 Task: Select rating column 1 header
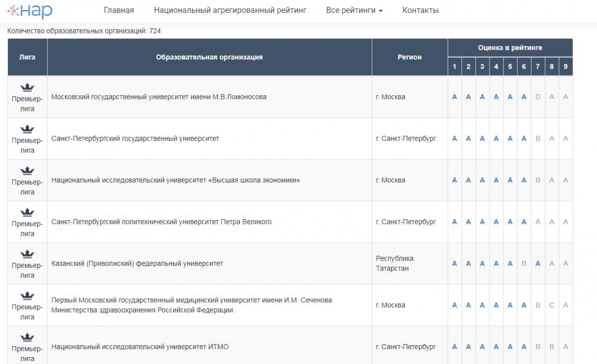tap(454, 67)
